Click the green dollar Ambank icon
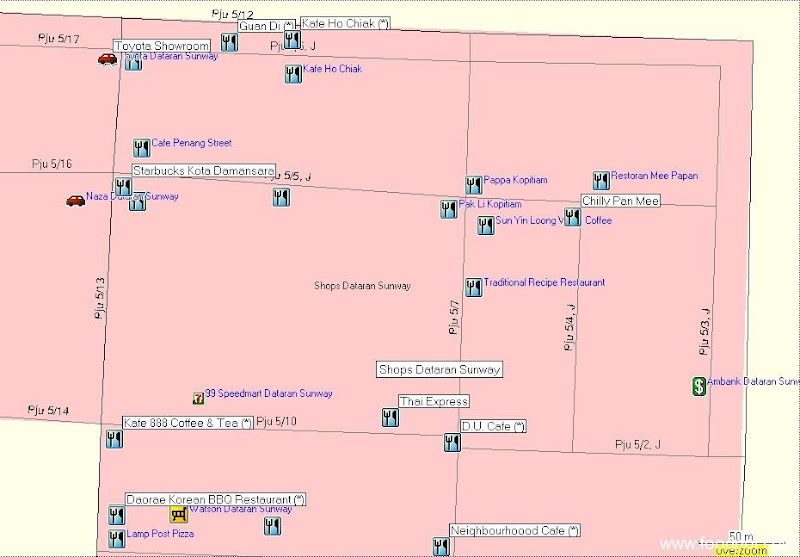The image size is (800, 557). [x=699, y=386]
